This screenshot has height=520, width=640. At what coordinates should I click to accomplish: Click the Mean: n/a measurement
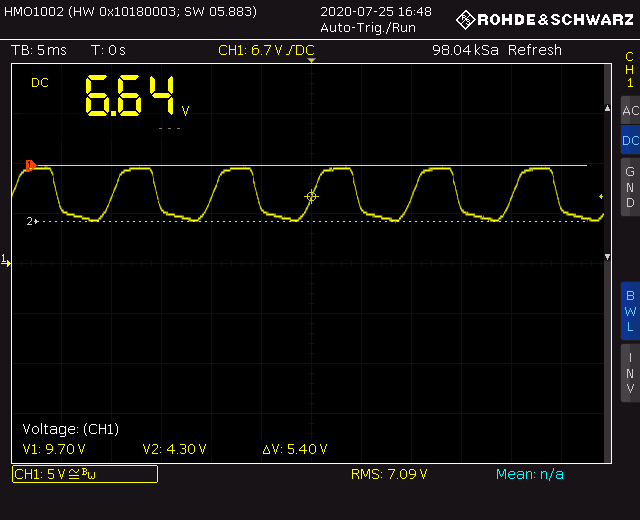click(x=530, y=474)
